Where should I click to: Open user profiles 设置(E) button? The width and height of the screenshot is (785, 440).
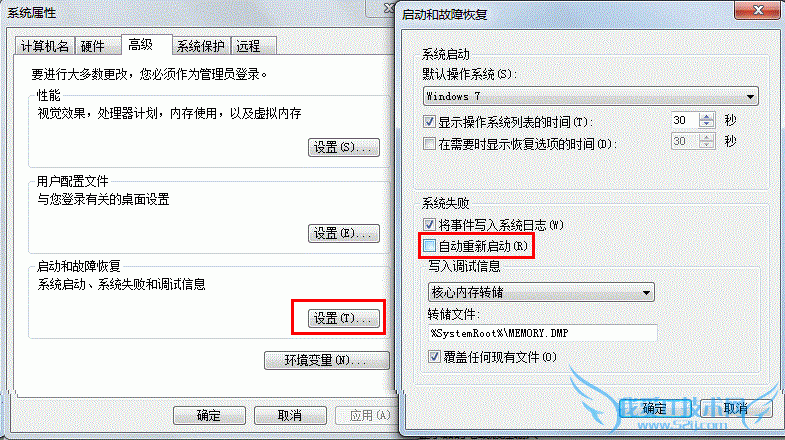coord(343,233)
